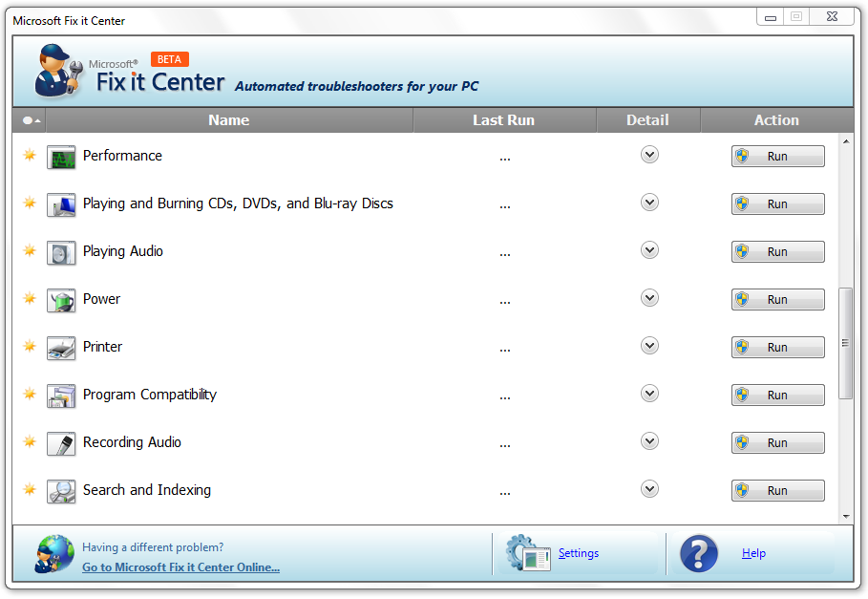Click the 'Having a different problem?' text
The width and height of the screenshot is (868, 599).
[x=153, y=547]
